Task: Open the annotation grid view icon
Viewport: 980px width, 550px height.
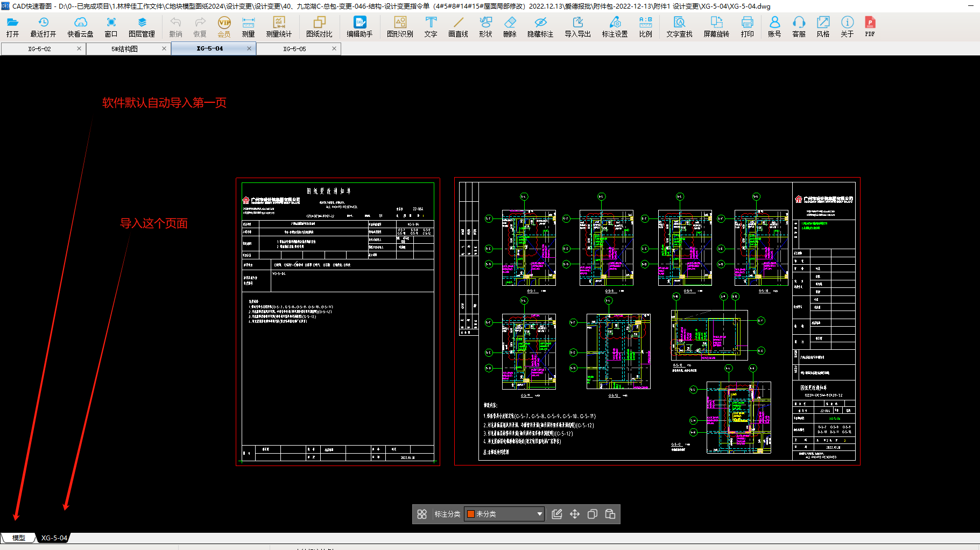Action: point(422,514)
